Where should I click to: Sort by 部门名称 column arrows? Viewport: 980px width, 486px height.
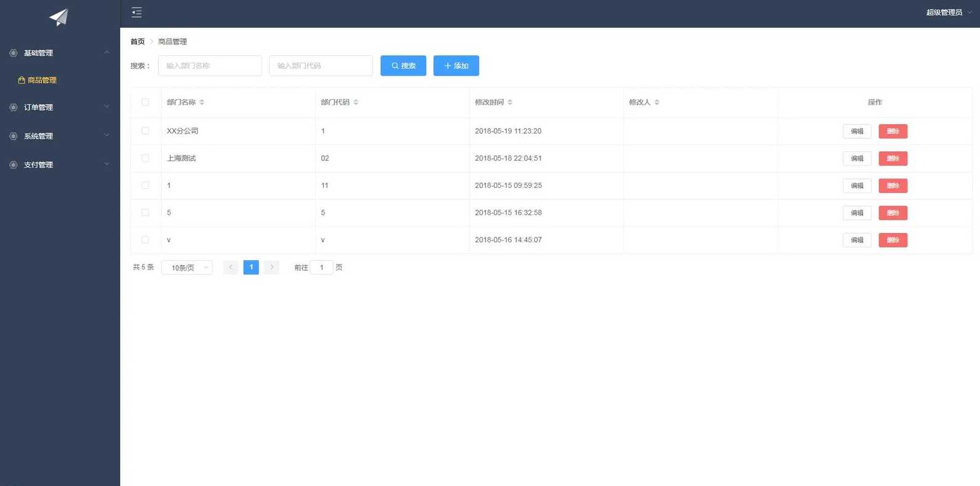click(202, 102)
